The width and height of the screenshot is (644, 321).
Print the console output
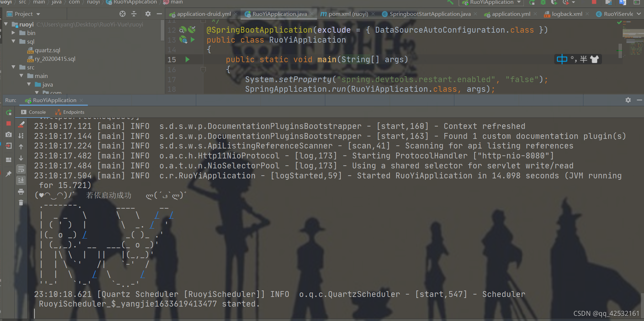21,191
